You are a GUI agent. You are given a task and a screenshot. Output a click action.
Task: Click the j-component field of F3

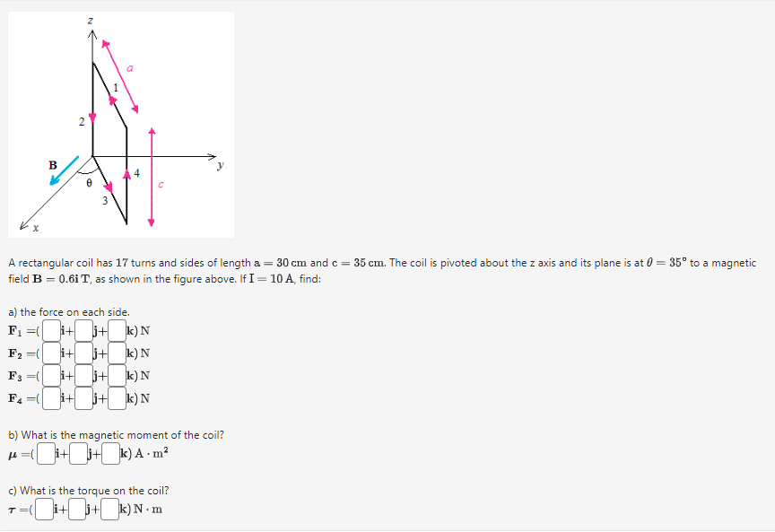point(83,375)
